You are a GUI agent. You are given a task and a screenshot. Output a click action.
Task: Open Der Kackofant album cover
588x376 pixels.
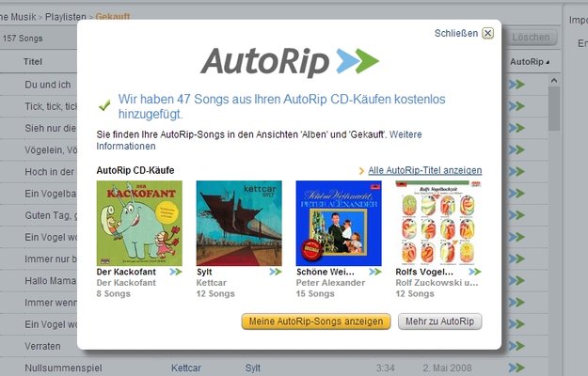(x=139, y=223)
